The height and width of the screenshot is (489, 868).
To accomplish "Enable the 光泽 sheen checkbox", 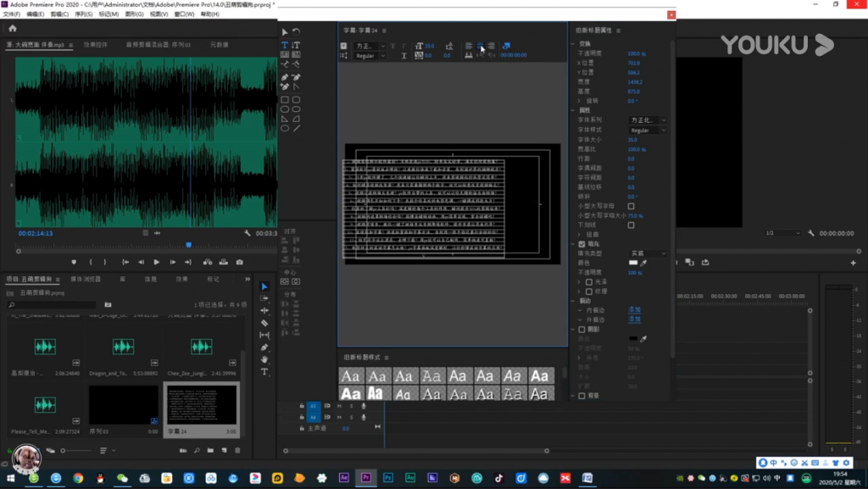I will click(x=589, y=282).
